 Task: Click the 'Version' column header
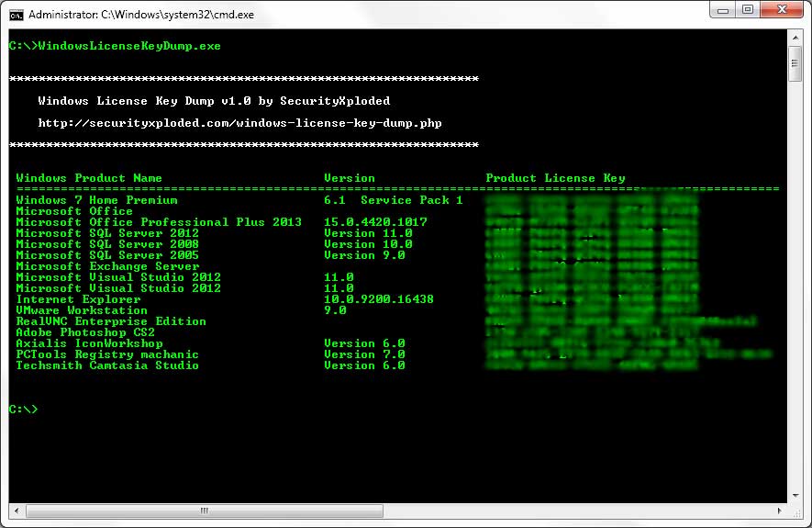coord(350,178)
